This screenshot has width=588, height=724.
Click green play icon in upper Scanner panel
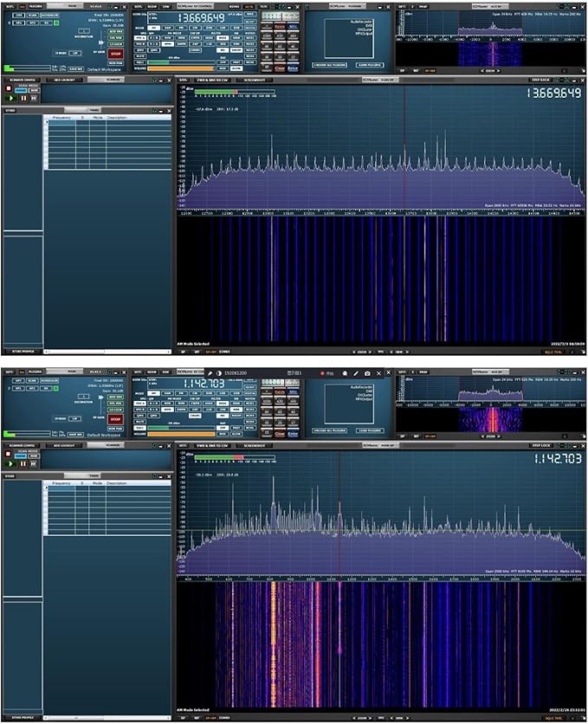tap(11, 98)
